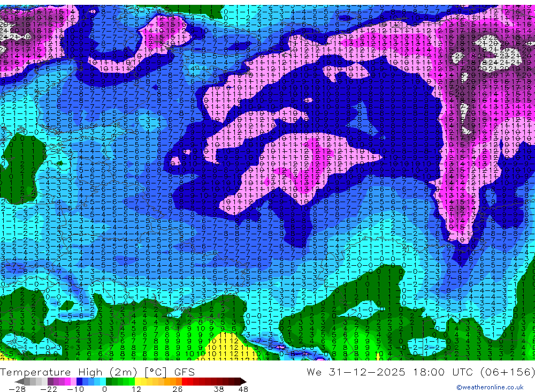The image size is (535, 392).
Task: Click the 'GFS' model label
Action: pyautogui.click(x=184, y=372)
